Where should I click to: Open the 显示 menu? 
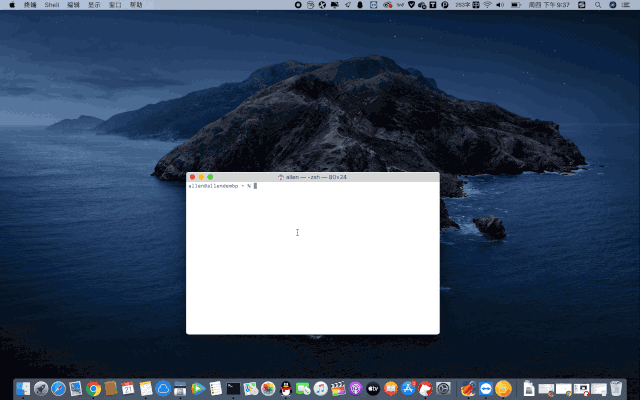click(x=94, y=5)
